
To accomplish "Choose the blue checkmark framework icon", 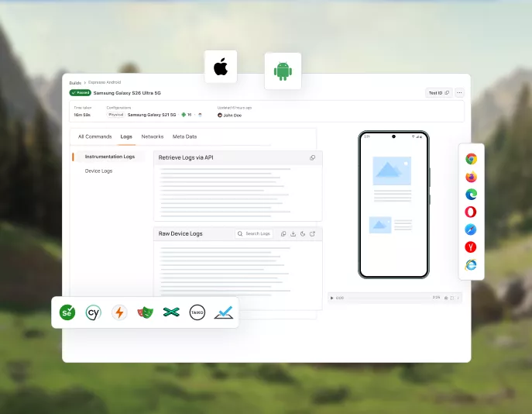I will click(224, 312).
